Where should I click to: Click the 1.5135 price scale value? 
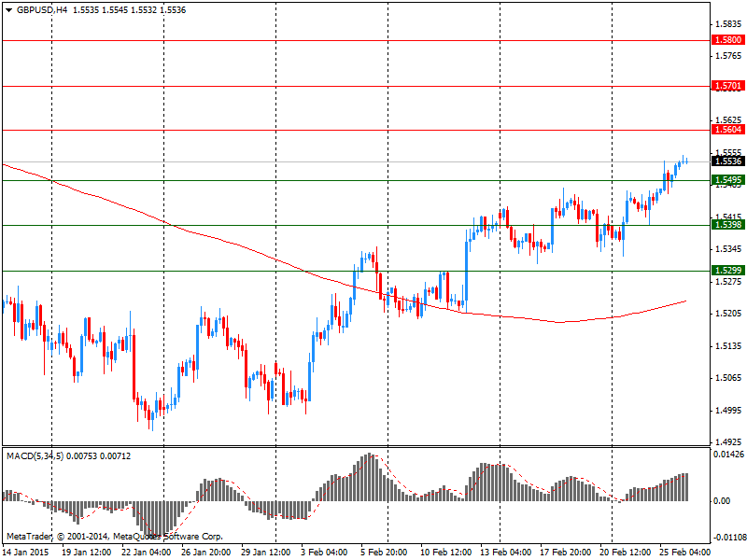tap(729, 345)
